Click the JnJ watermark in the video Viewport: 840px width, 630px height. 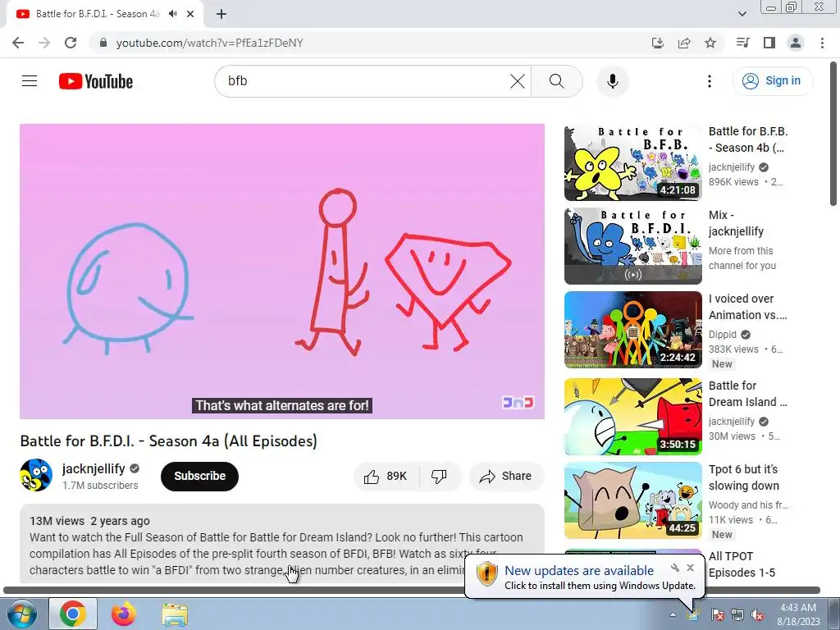click(518, 402)
